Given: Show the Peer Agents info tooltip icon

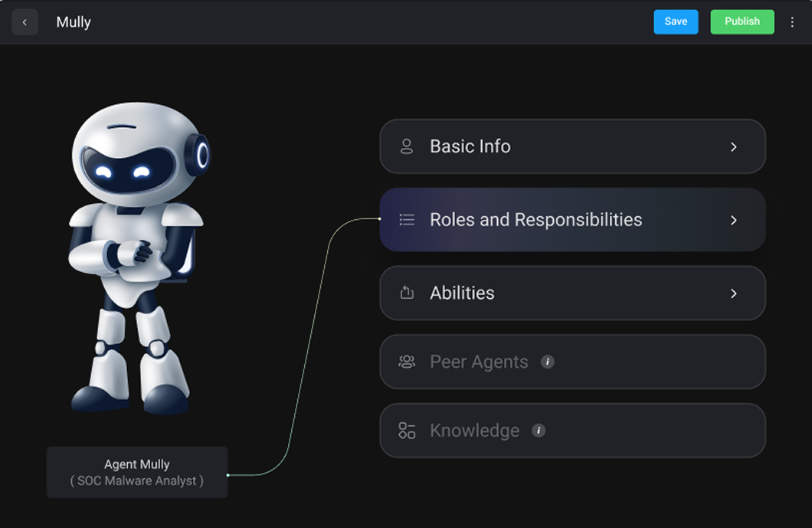Looking at the screenshot, I should point(547,362).
